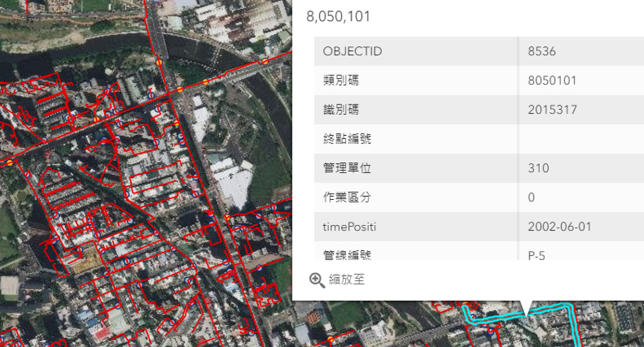Viewport: 644px width, 347px height.
Task: Click the column divider in attribute table
Action: point(518,140)
